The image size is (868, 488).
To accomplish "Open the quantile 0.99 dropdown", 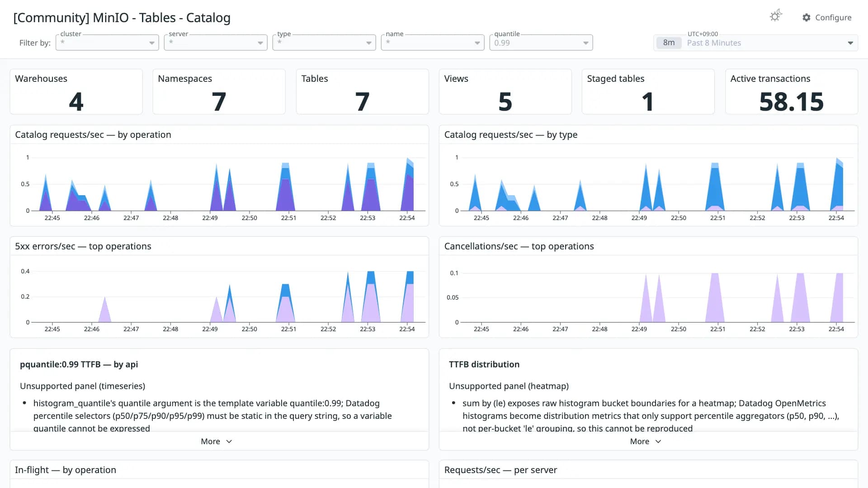I will point(541,42).
